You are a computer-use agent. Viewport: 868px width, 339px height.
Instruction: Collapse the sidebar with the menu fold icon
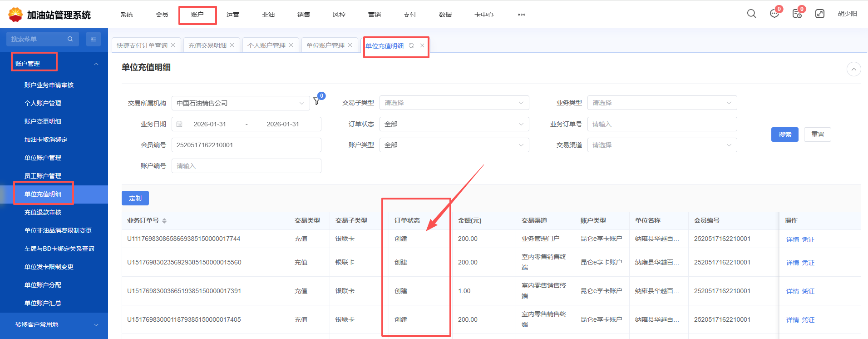click(x=93, y=39)
